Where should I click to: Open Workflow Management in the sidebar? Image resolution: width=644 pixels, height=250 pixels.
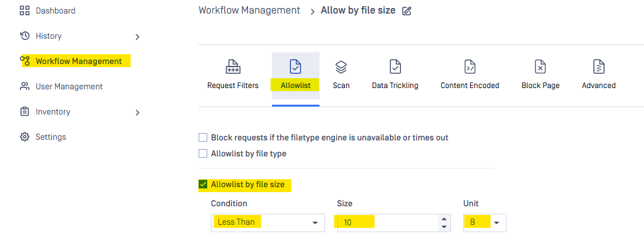click(x=78, y=61)
